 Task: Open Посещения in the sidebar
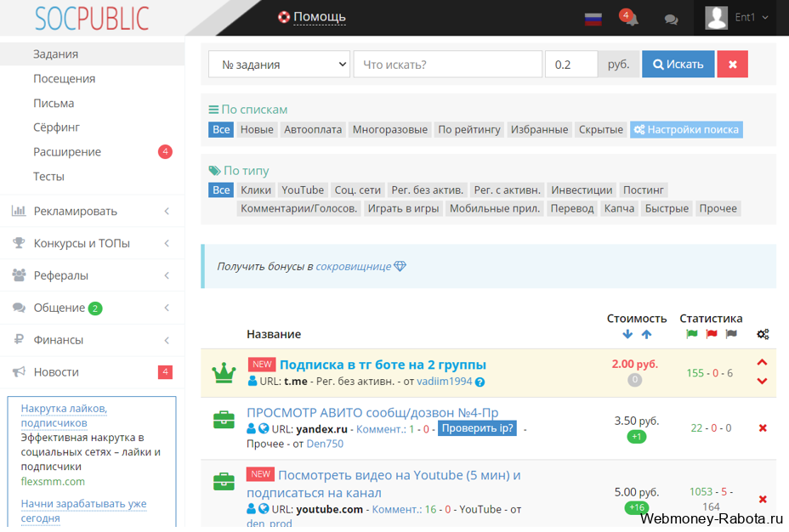(92, 78)
